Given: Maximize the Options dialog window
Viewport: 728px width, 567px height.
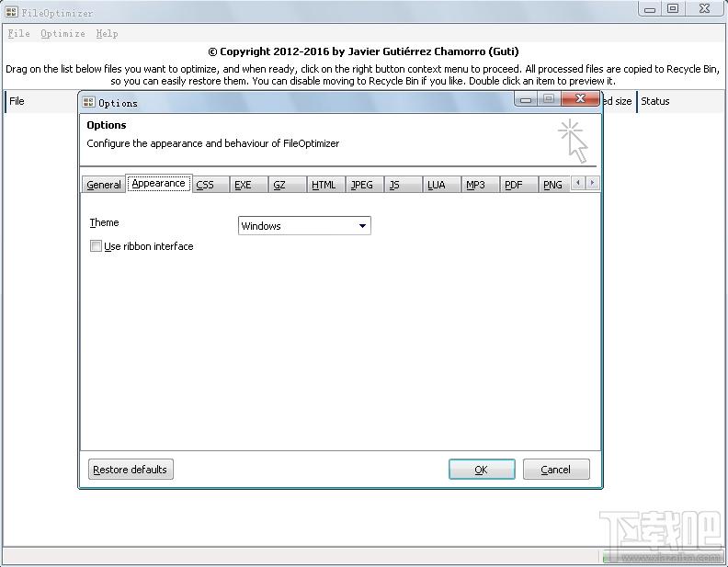Looking at the screenshot, I should coord(549,98).
